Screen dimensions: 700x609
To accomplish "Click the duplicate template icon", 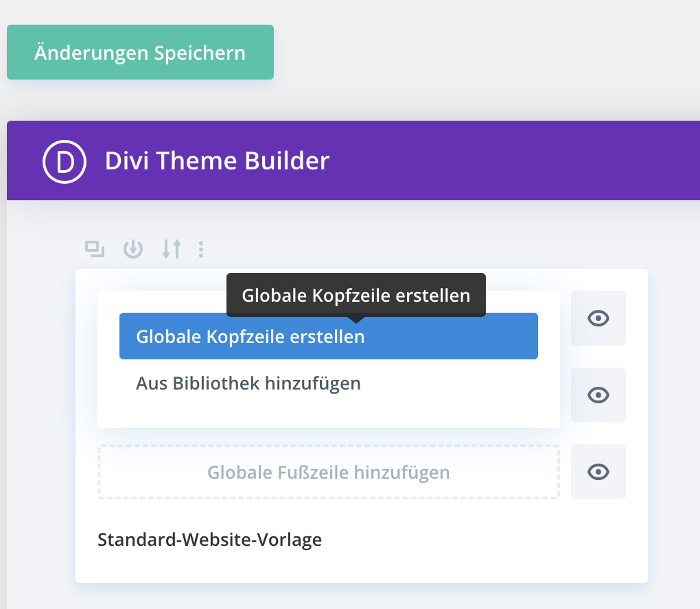I will pos(94,249).
